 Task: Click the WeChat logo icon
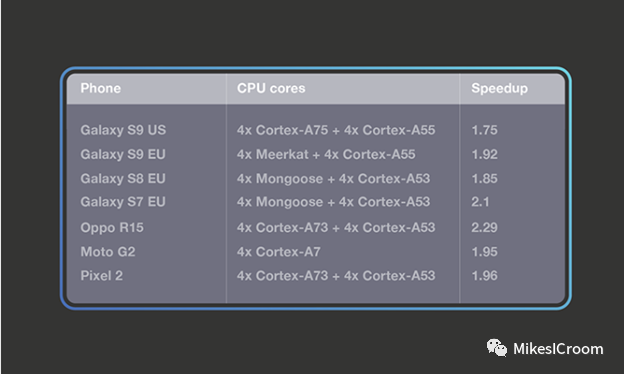[497, 348]
